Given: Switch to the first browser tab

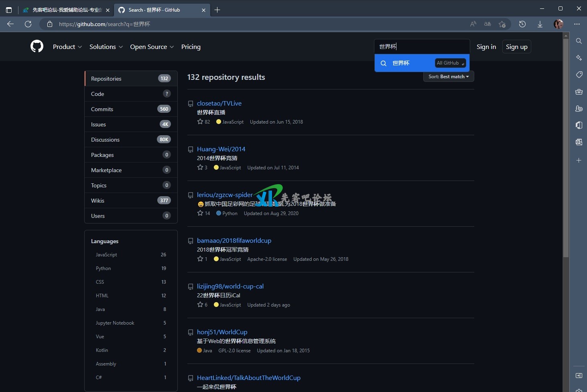Looking at the screenshot, I should point(66,10).
